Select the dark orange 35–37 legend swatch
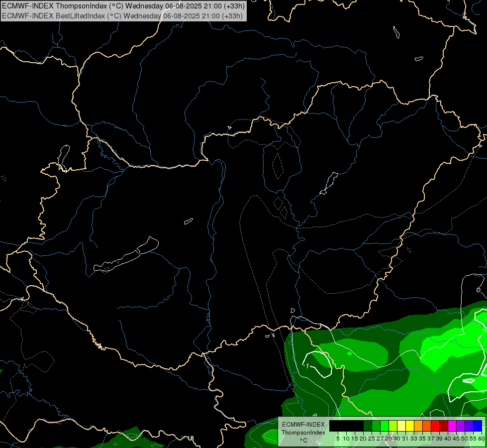The image size is (487, 448). click(x=427, y=426)
